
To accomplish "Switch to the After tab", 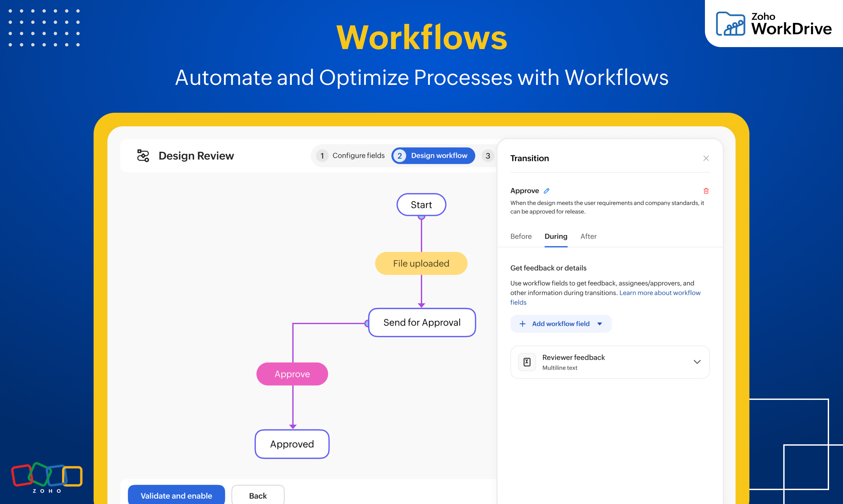I will [588, 236].
